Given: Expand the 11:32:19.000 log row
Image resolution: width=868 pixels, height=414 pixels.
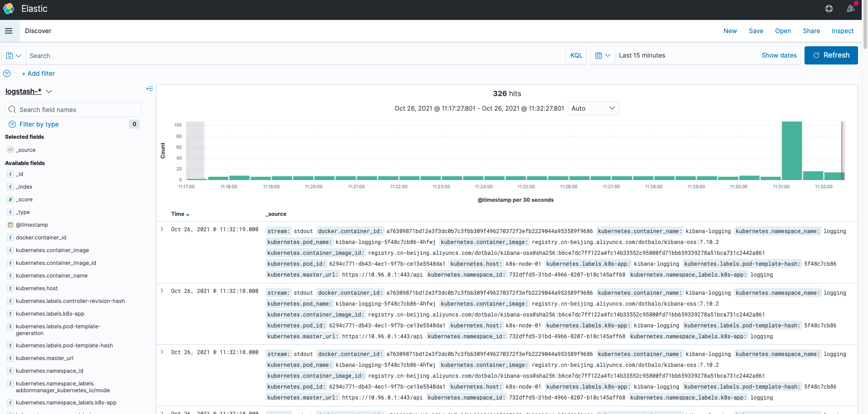Looking at the screenshot, I should pyautogui.click(x=162, y=229).
